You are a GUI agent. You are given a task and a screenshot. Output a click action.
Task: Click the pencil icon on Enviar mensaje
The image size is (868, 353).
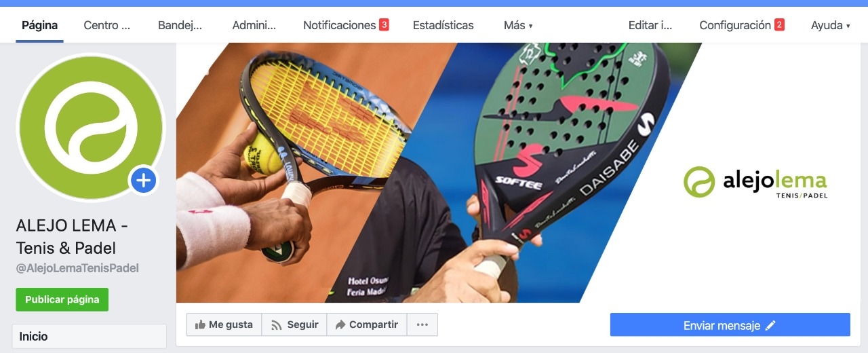(770, 326)
